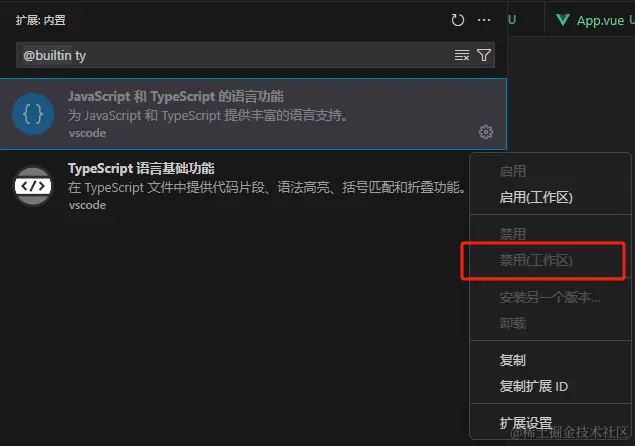
Task: Choose 启用 in the context menu
Action: tap(513, 171)
